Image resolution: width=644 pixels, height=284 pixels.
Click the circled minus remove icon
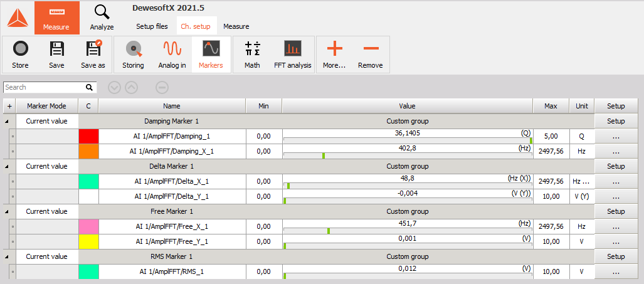pos(162,87)
